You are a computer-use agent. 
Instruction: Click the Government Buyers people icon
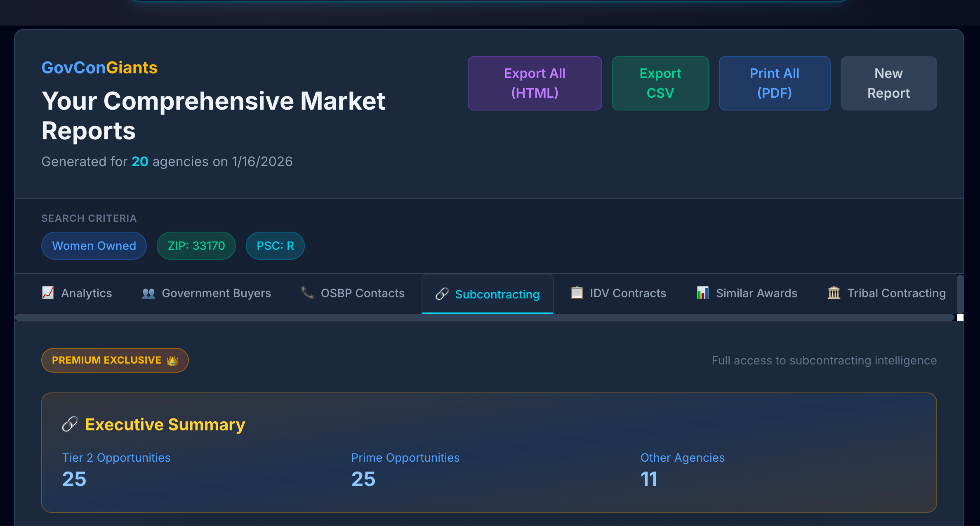(x=148, y=293)
